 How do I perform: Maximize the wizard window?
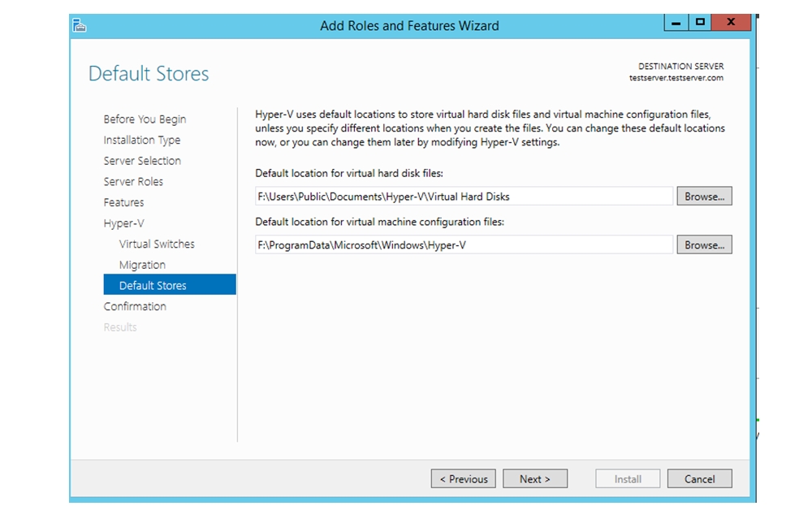pyautogui.click(x=699, y=23)
